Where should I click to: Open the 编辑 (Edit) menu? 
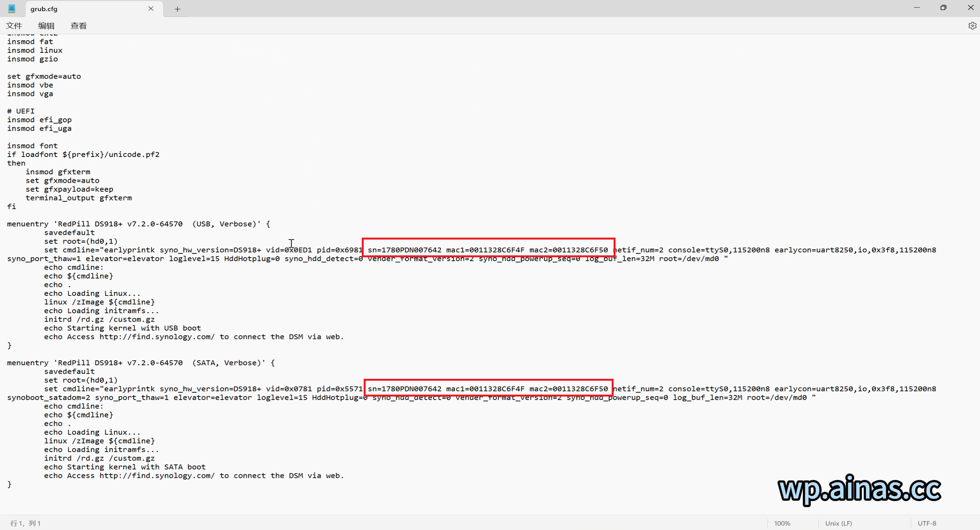46,26
